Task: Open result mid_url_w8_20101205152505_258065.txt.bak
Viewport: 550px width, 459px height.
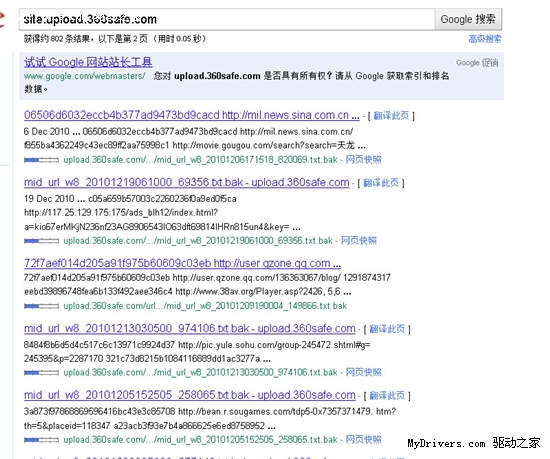Action: [190, 395]
